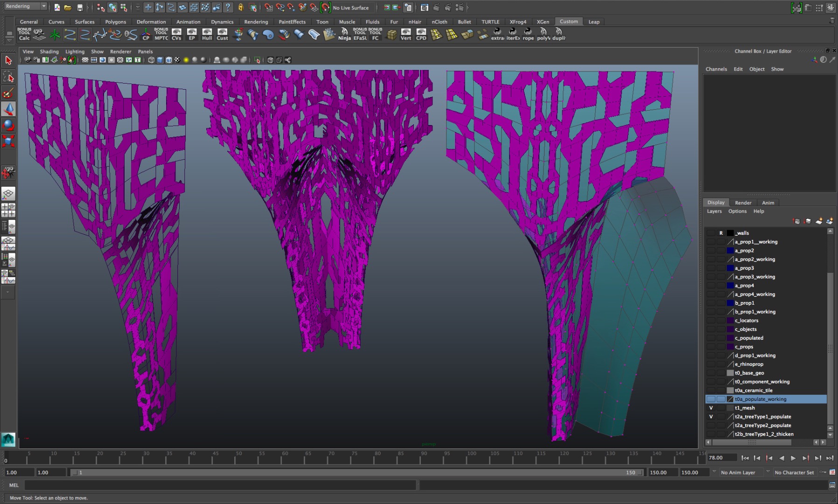Image resolution: width=838 pixels, height=504 pixels.
Task: Toggle visibility of a_prop2 layer
Action: 711,251
